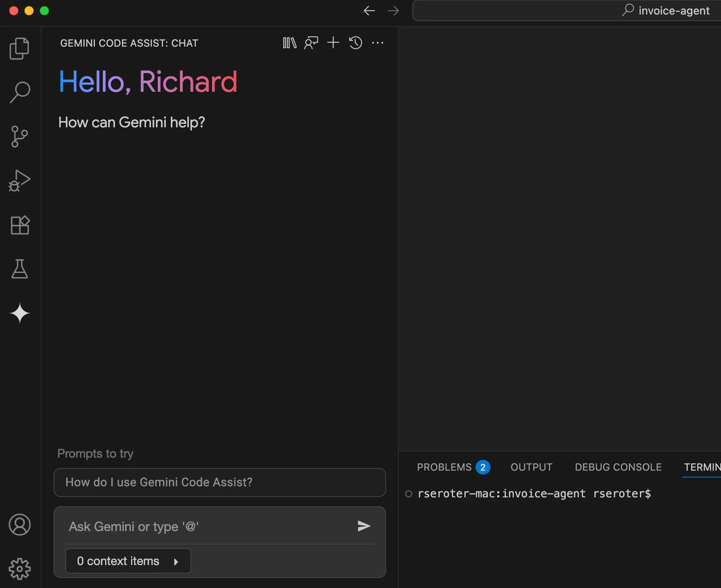Switch to the TERMINAL tab
721x588 pixels.
[702, 467]
